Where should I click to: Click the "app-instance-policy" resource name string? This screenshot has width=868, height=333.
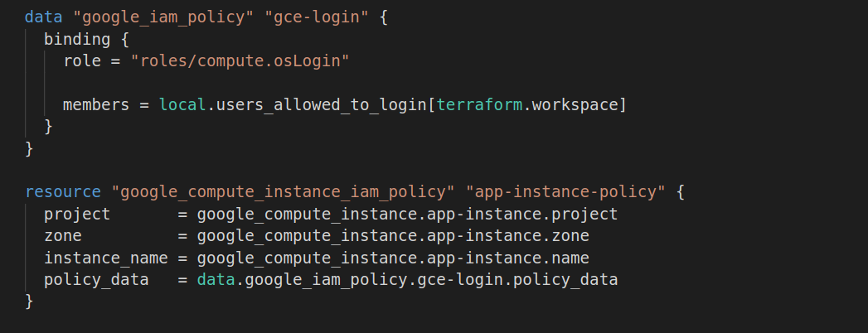[566, 192]
